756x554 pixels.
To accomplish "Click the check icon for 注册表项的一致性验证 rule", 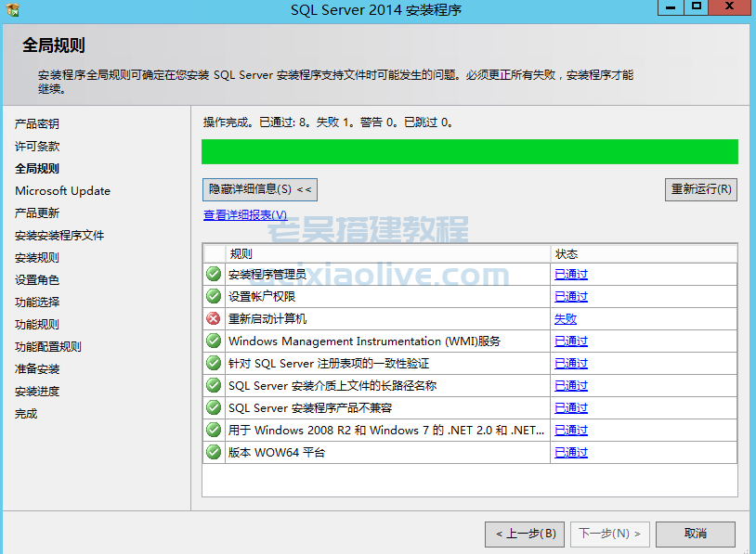I will click(x=214, y=363).
